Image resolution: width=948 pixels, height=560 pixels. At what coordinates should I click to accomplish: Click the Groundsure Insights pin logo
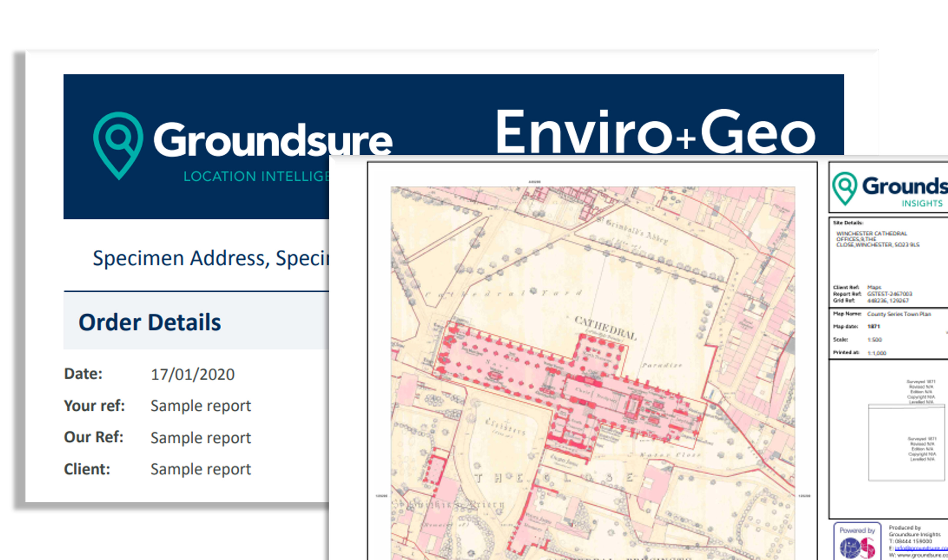point(845,188)
